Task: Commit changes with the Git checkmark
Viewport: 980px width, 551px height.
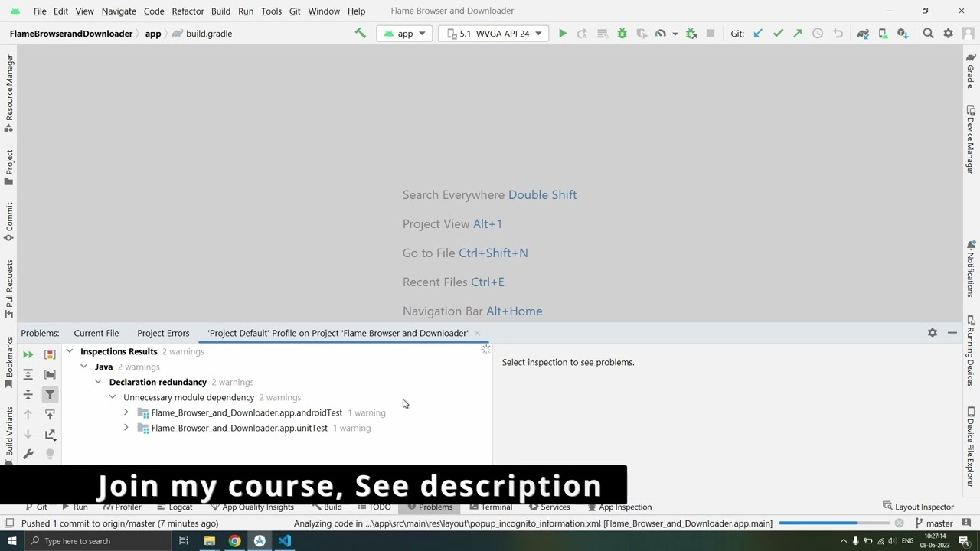Action: point(778,34)
